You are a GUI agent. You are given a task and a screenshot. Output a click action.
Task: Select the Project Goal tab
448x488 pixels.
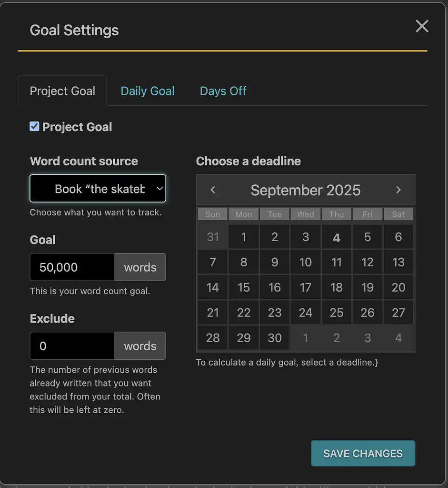click(62, 91)
